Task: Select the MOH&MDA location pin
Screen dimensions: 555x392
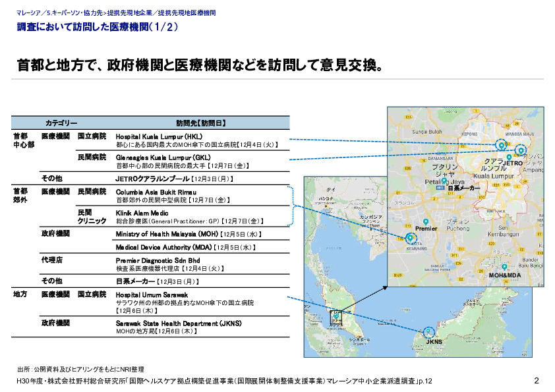Action: point(504,267)
